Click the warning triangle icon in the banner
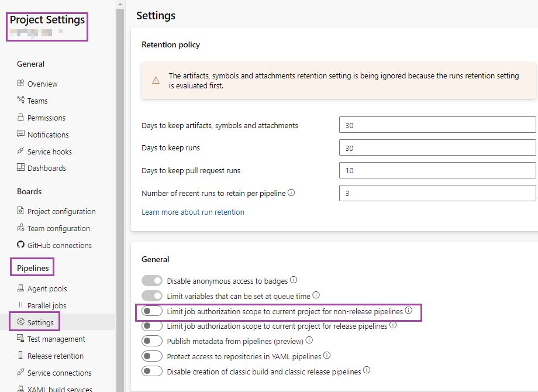Viewport: 538px width, 392px height. point(156,80)
